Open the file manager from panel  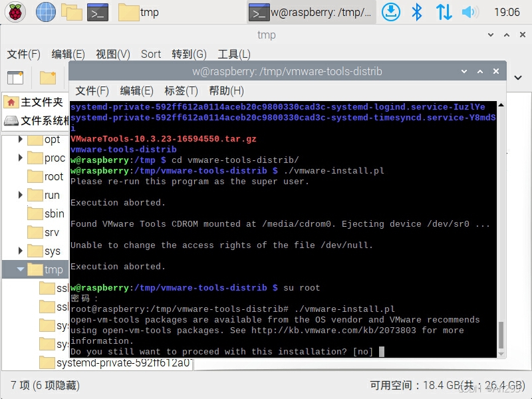tap(72, 12)
